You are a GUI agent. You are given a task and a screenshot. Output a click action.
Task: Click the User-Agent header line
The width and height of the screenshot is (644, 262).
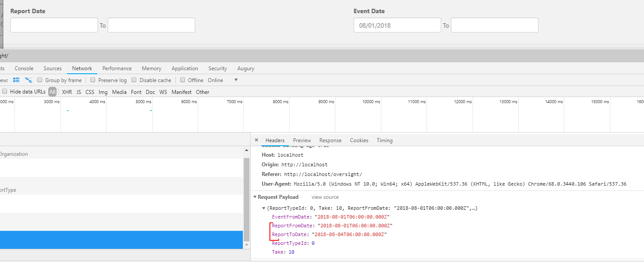click(x=444, y=184)
